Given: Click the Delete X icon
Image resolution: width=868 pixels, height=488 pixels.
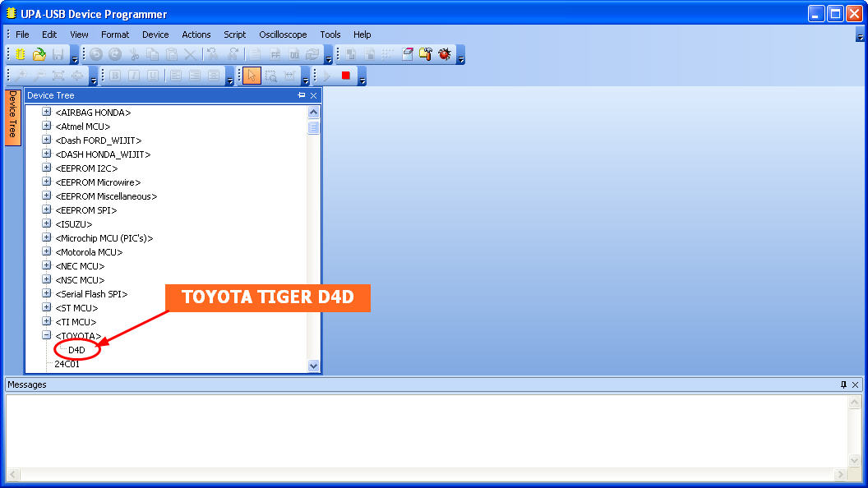Looking at the screenshot, I should [191, 54].
